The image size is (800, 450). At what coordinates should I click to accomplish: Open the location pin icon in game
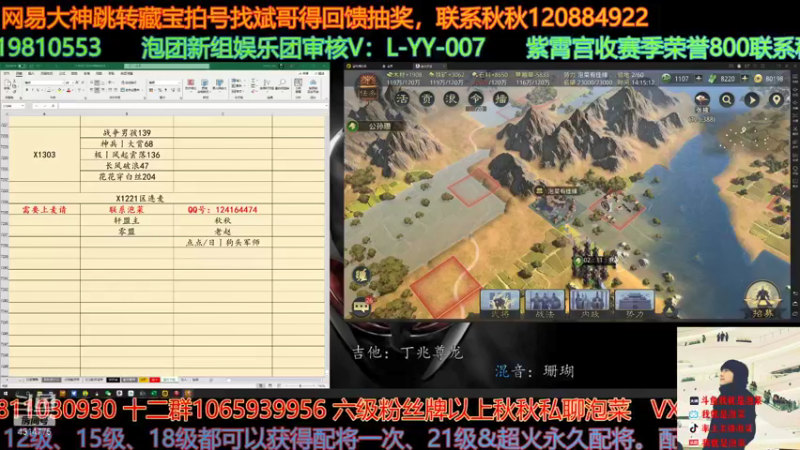pos(776,100)
